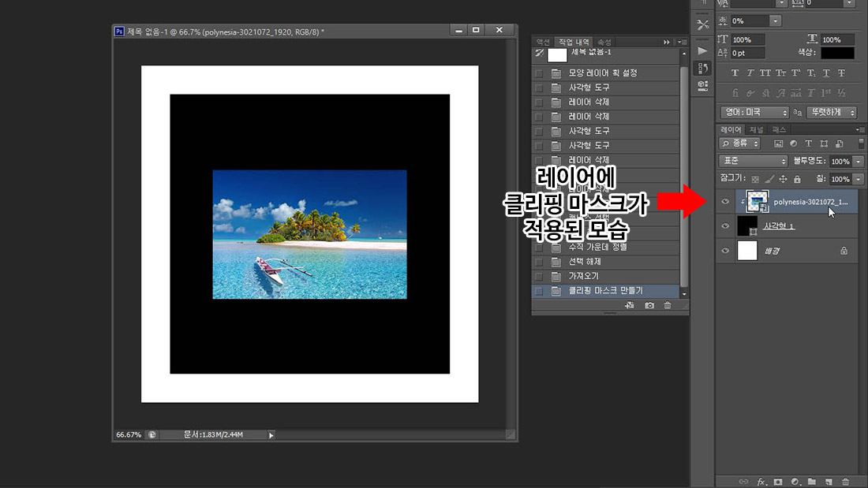Select 모양 레이어 획 설정 history state
Viewport: 868px width, 488px height.
tap(605, 73)
